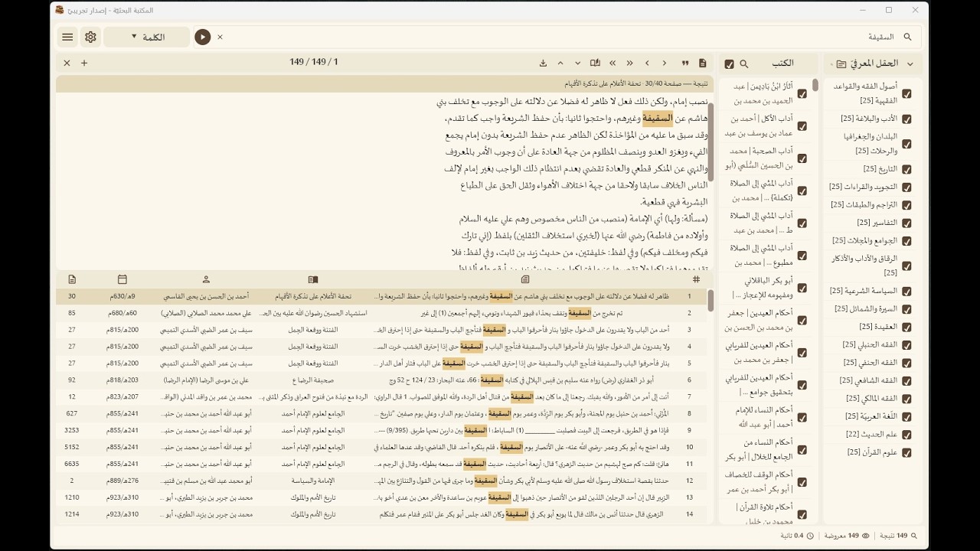Open result row 2, استشهاد الحسين
Image resolution: width=980 pixels, height=551 pixels.
383,313
